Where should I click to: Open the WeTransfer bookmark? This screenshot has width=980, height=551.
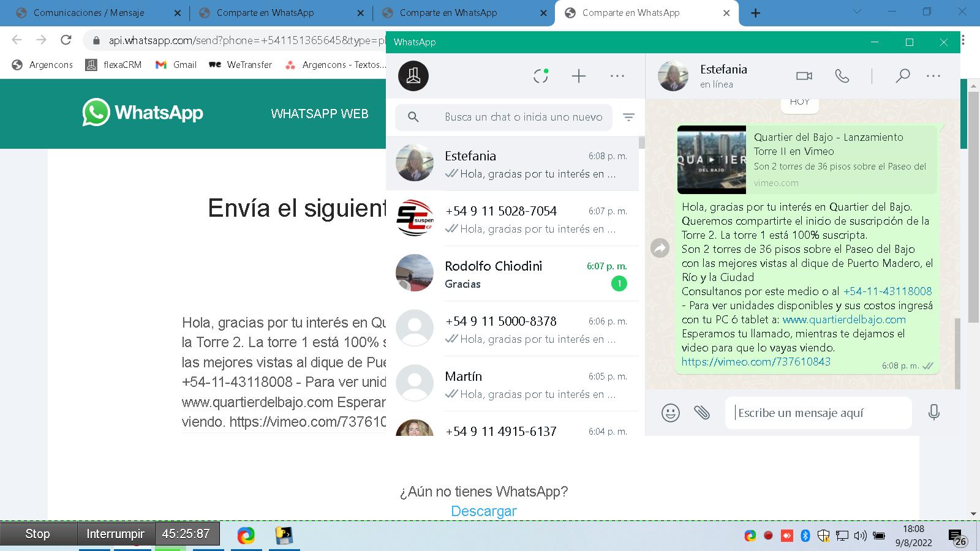click(240, 64)
